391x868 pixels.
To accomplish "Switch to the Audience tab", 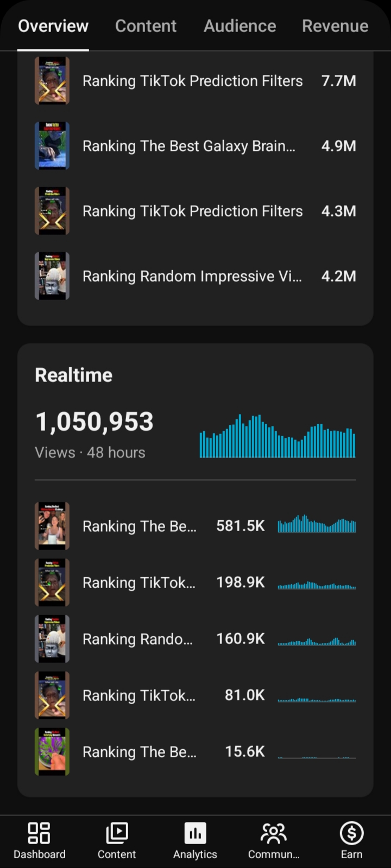I will point(239,25).
